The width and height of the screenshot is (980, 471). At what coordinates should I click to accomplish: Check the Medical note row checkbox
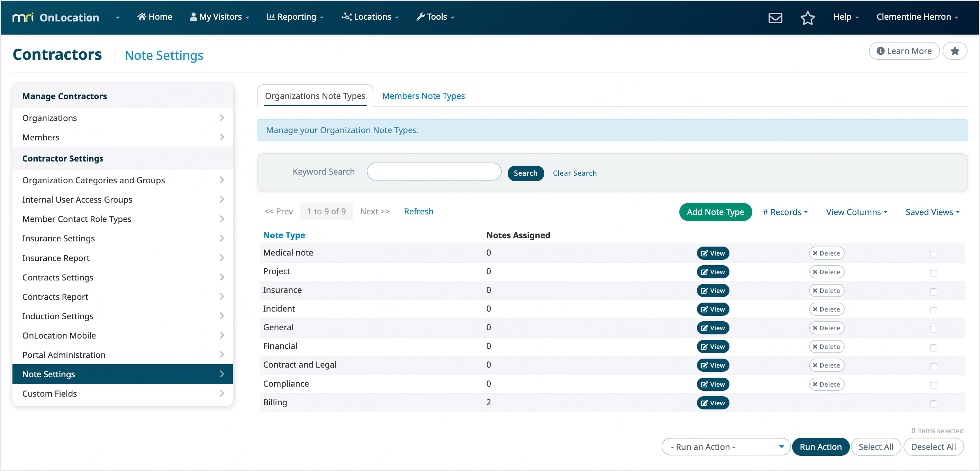tap(933, 254)
